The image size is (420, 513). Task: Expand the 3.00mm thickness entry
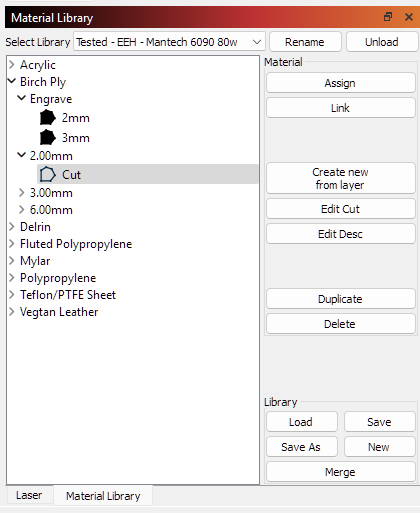pyautogui.click(x=22, y=193)
